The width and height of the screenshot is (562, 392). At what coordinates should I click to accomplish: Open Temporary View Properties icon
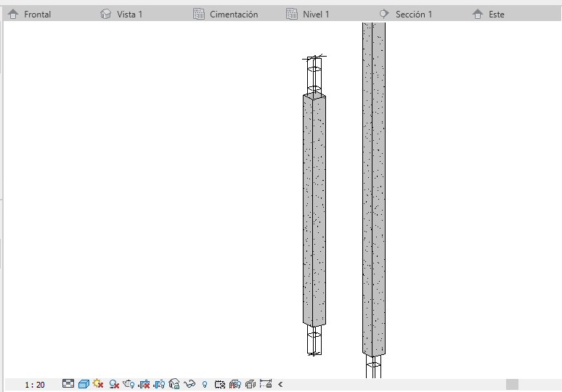click(220, 385)
